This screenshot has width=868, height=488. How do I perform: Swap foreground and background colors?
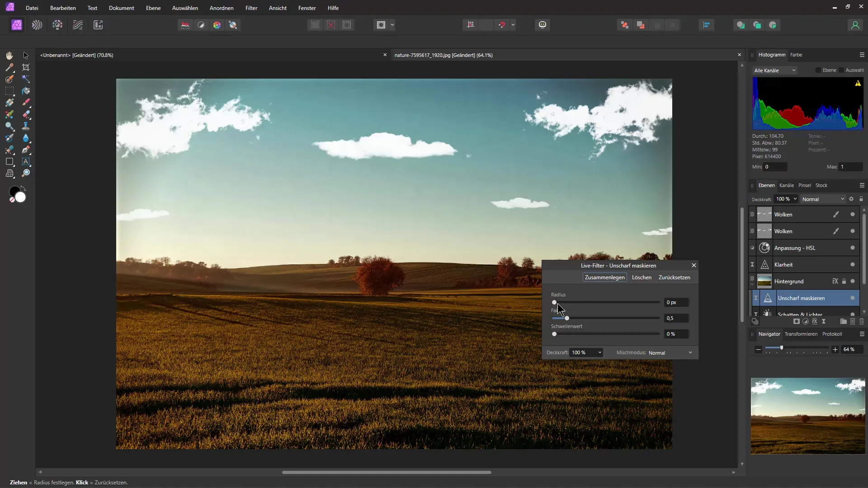24,188
